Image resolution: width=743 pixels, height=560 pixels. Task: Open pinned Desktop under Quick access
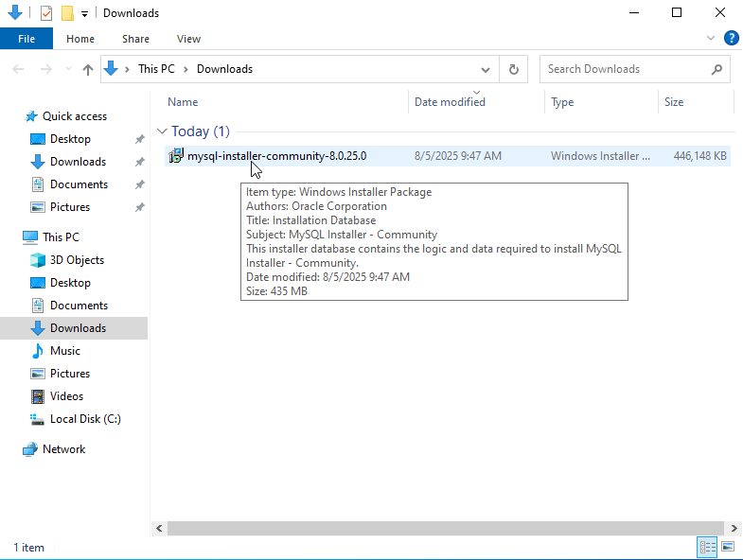click(x=70, y=139)
